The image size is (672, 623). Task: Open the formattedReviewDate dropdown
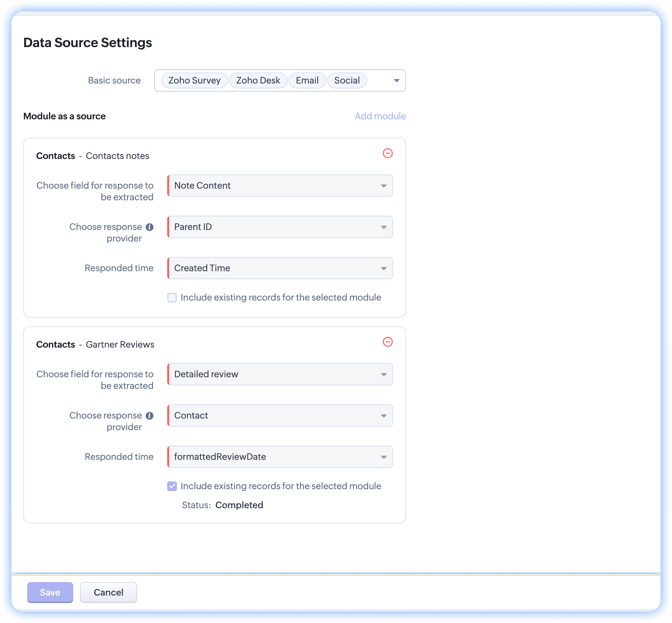pyautogui.click(x=280, y=457)
